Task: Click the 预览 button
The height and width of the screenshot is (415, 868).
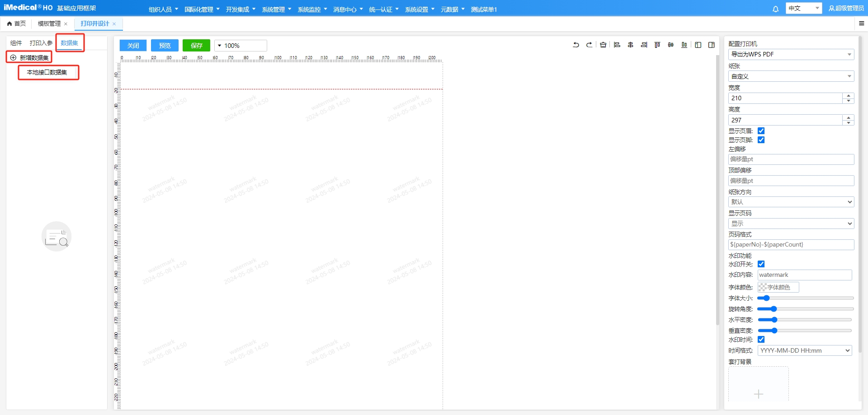Action: click(x=165, y=46)
